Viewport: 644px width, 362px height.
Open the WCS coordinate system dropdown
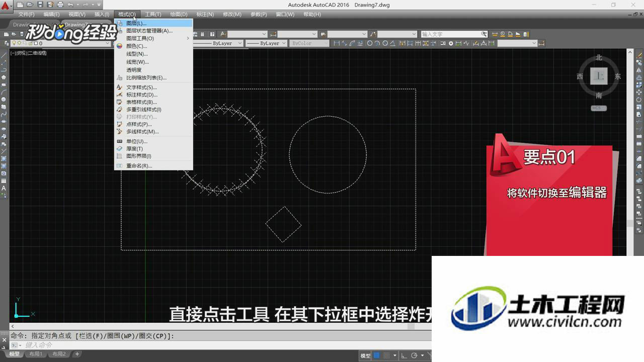(598, 108)
